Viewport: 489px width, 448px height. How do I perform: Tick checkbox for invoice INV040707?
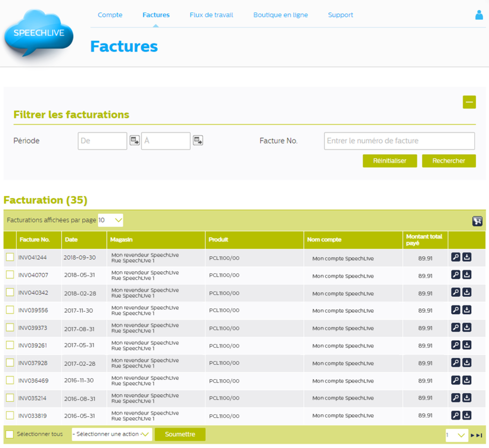10,274
